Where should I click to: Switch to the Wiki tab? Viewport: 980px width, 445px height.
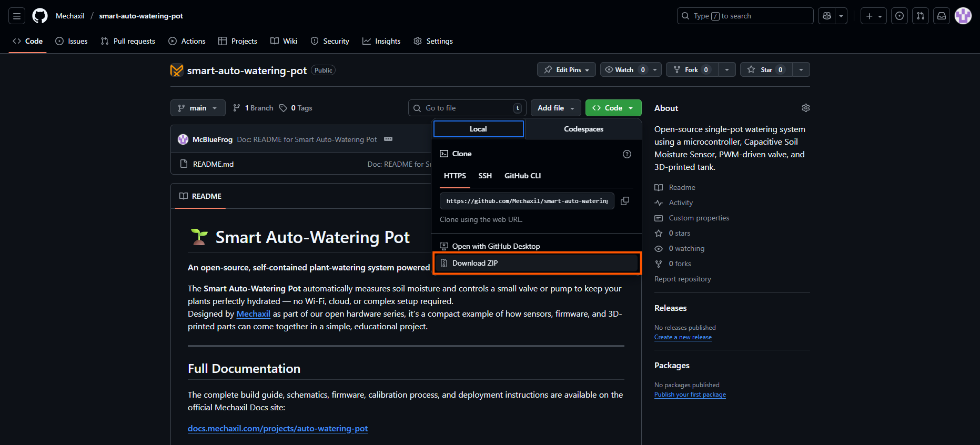click(x=284, y=41)
